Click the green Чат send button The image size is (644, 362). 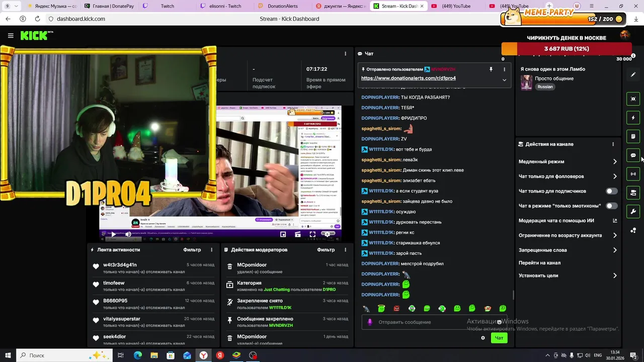(499, 338)
